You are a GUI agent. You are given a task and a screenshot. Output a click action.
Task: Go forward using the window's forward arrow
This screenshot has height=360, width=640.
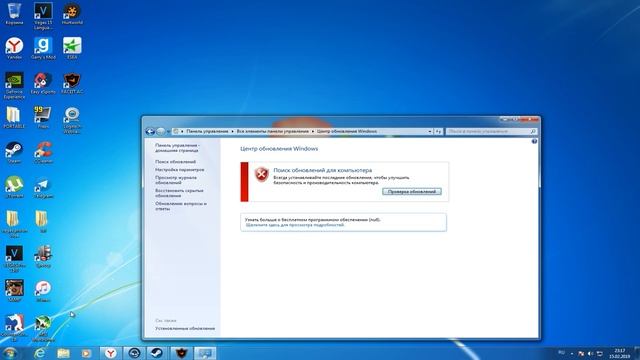(x=160, y=131)
